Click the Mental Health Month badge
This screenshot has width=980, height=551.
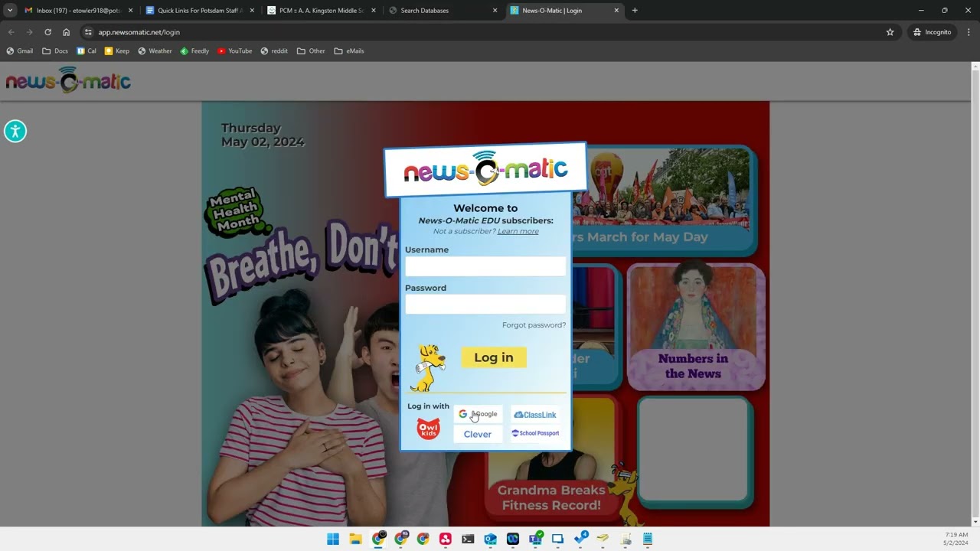click(237, 212)
